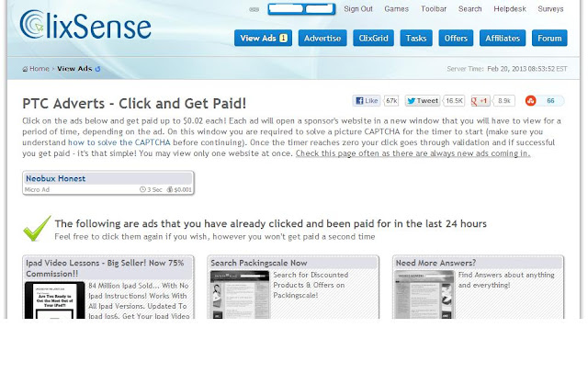This screenshot has height=384, width=588.
Task: Click the Ipad Video Lessons ad thumbnail
Action: [55, 300]
